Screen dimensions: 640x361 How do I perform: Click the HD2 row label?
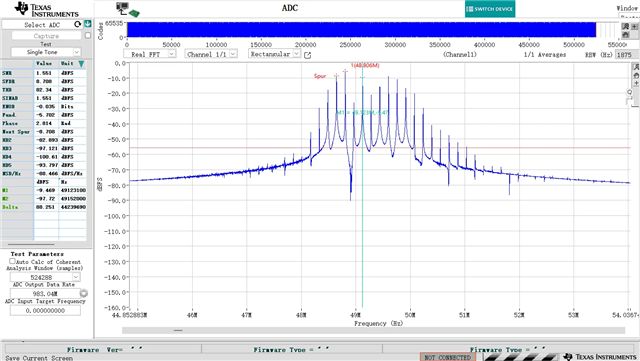[7, 140]
